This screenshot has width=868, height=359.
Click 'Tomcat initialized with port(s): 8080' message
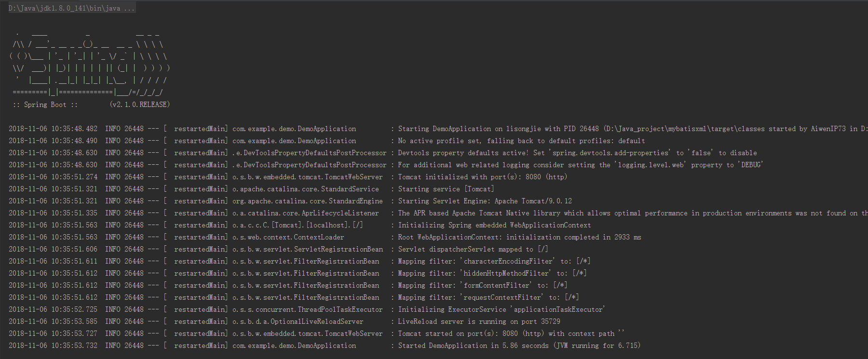point(482,177)
